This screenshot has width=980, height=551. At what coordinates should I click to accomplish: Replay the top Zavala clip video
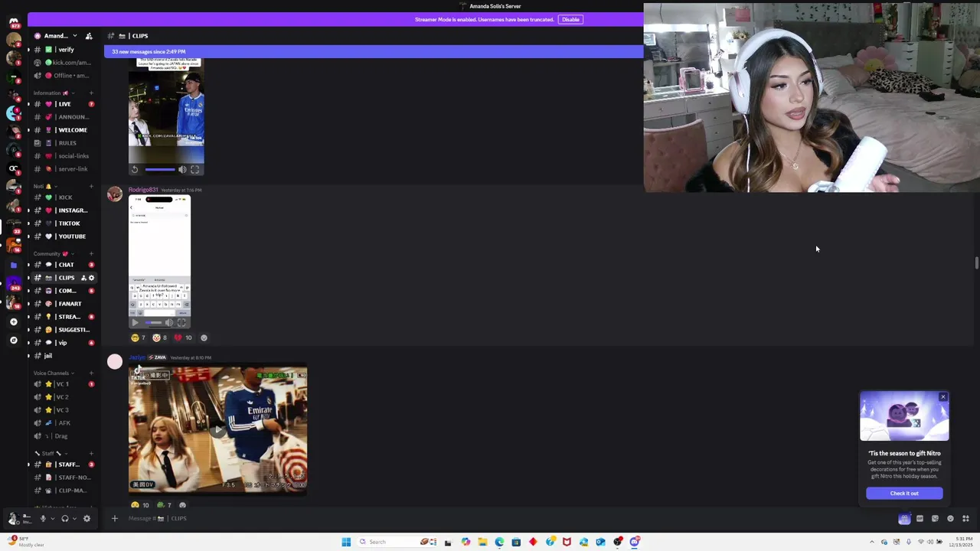135,170
